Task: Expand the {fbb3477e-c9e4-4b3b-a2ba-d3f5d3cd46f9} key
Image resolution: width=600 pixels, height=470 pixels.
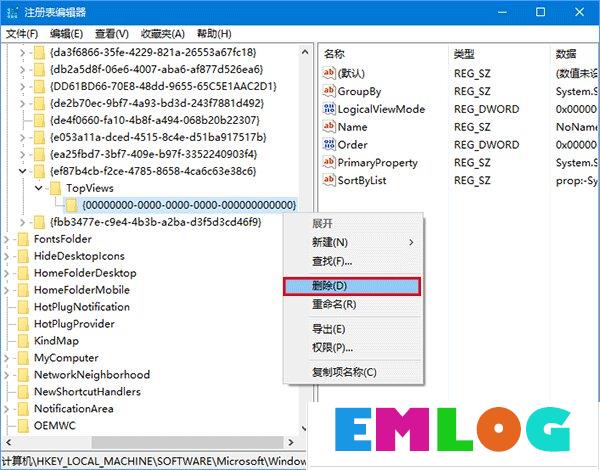Action: point(23,222)
